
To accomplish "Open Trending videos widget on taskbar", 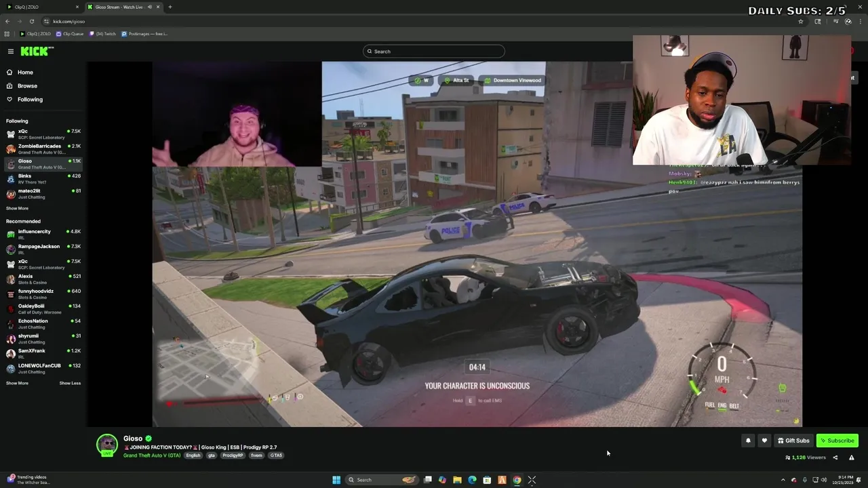I will 27,480.
